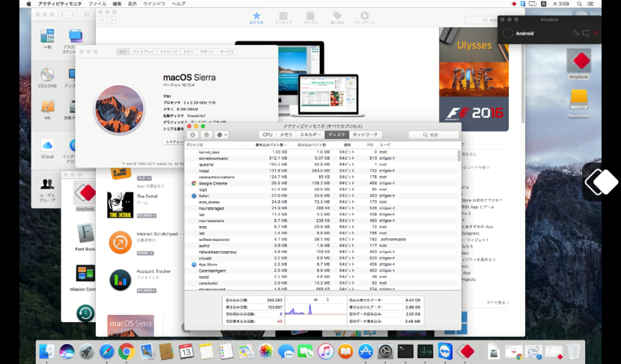
Task: Sort by 読み込みバイト数 column header
Action: tap(311, 145)
